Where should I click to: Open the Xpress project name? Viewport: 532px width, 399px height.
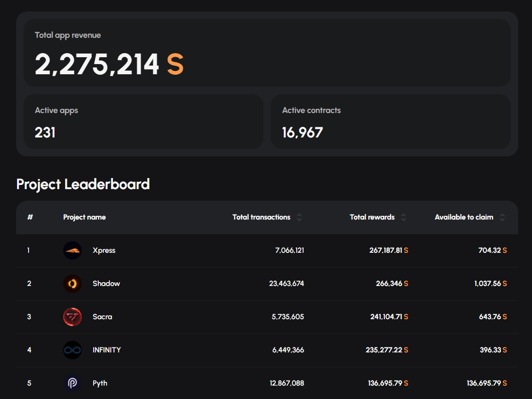tap(104, 250)
